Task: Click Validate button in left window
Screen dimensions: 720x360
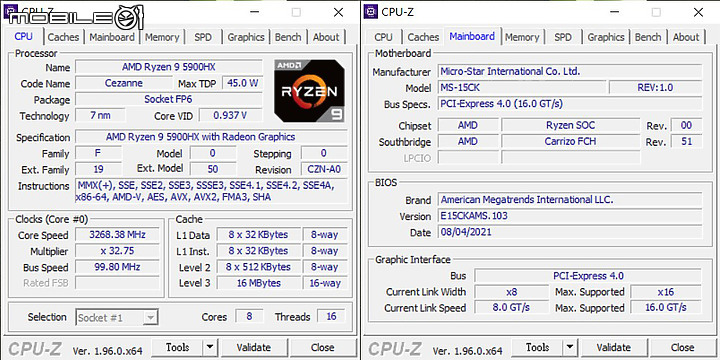Action: pyautogui.click(x=253, y=348)
